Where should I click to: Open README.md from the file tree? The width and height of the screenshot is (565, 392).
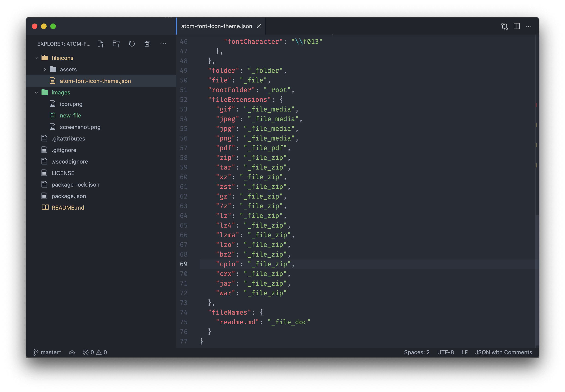coord(68,208)
